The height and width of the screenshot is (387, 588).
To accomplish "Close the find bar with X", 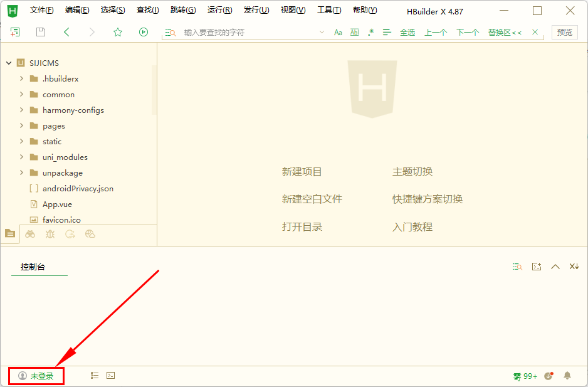I will pyautogui.click(x=535, y=32).
